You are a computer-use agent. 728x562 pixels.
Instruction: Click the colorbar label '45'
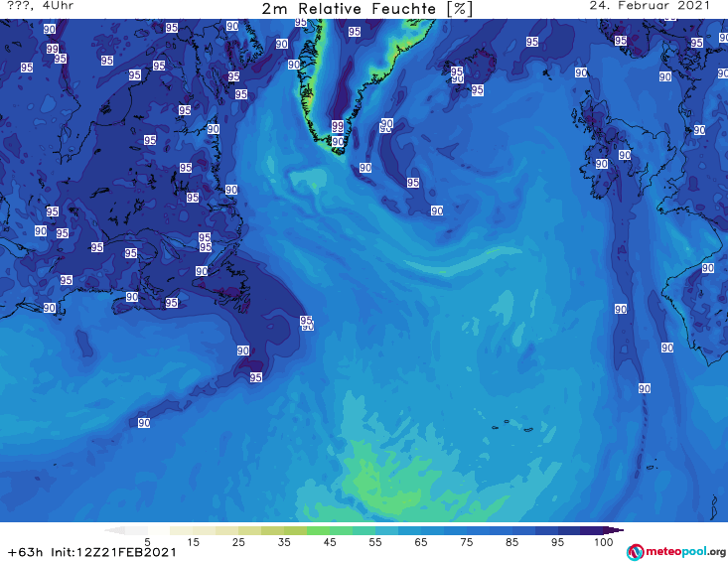330,542
